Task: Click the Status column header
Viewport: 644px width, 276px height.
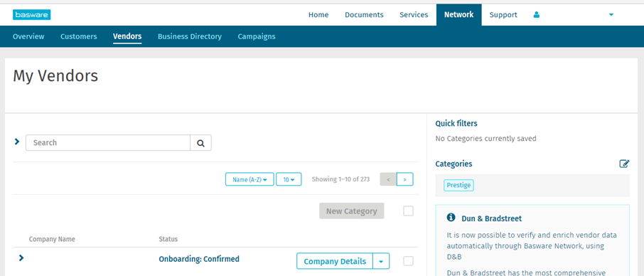Action: pyautogui.click(x=168, y=239)
